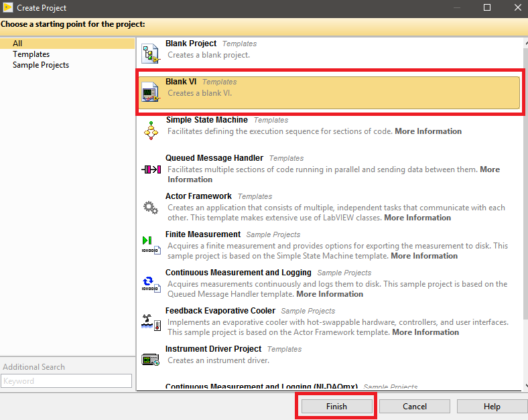Cancel the Create Project dialog
Image resolution: width=528 pixels, height=420 pixels.
pyautogui.click(x=415, y=406)
